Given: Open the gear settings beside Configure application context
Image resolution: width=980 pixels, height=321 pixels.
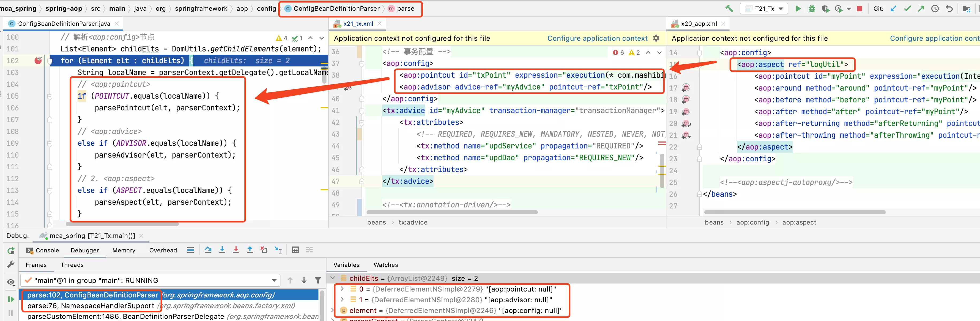Looking at the screenshot, I should point(656,38).
